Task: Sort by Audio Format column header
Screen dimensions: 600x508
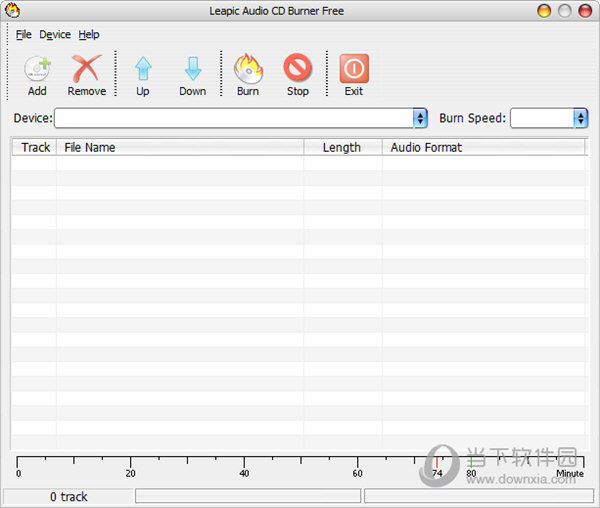Action: point(484,147)
